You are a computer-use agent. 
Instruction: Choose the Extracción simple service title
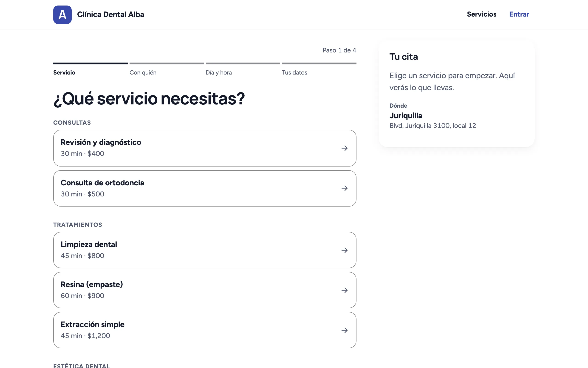pos(92,325)
